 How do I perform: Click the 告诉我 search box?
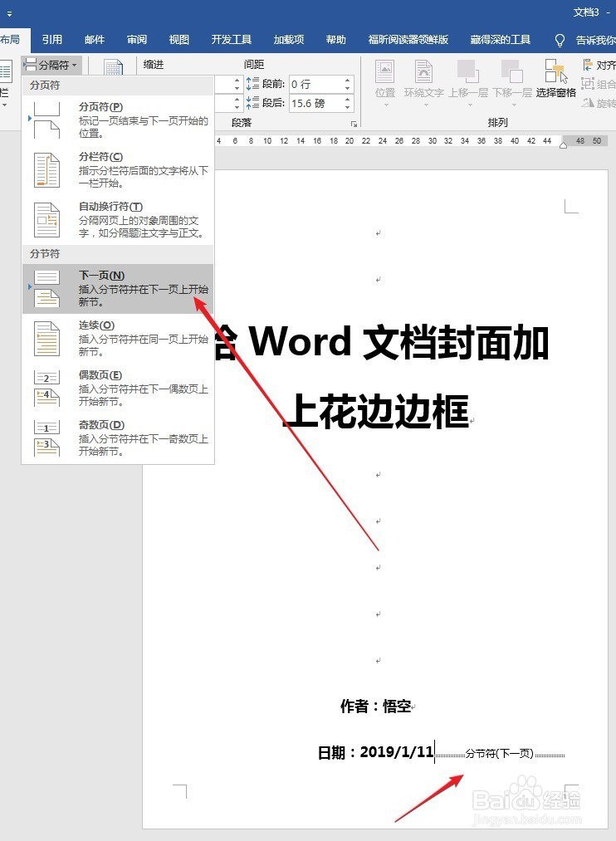click(x=595, y=40)
